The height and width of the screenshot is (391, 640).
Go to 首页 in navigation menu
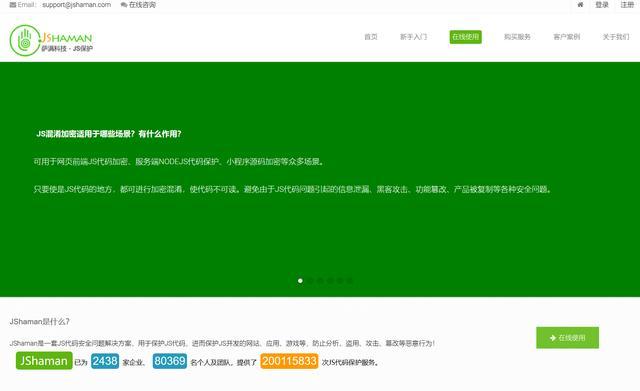click(371, 37)
